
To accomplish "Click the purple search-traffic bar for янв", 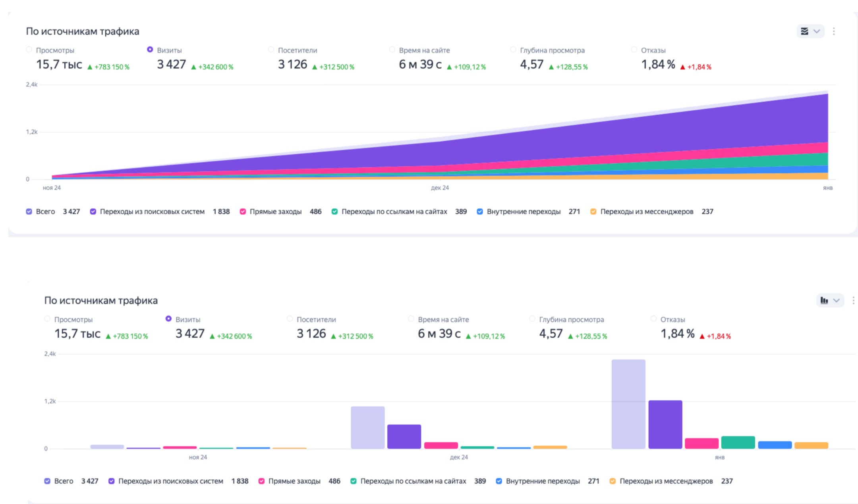I will (x=665, y=425).
